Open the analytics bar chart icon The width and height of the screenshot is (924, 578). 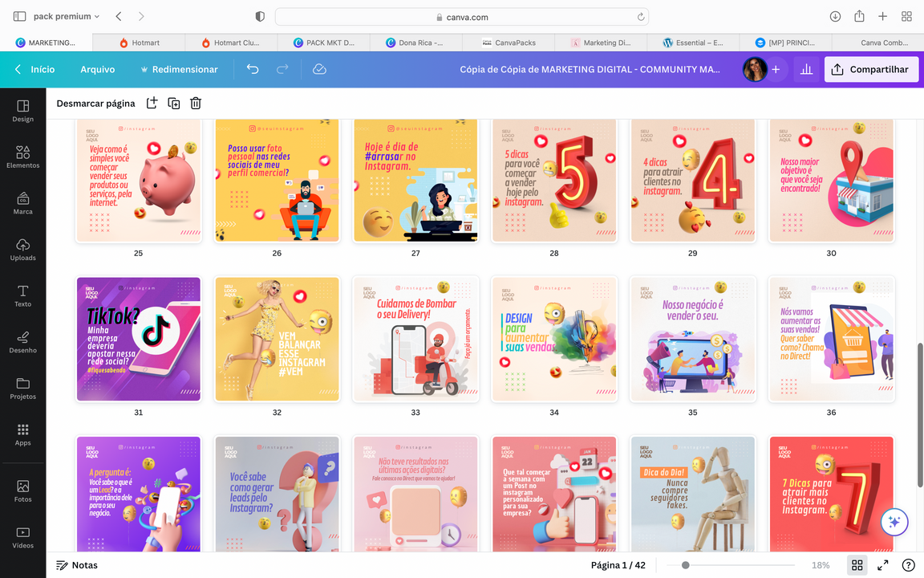point(806,70)
